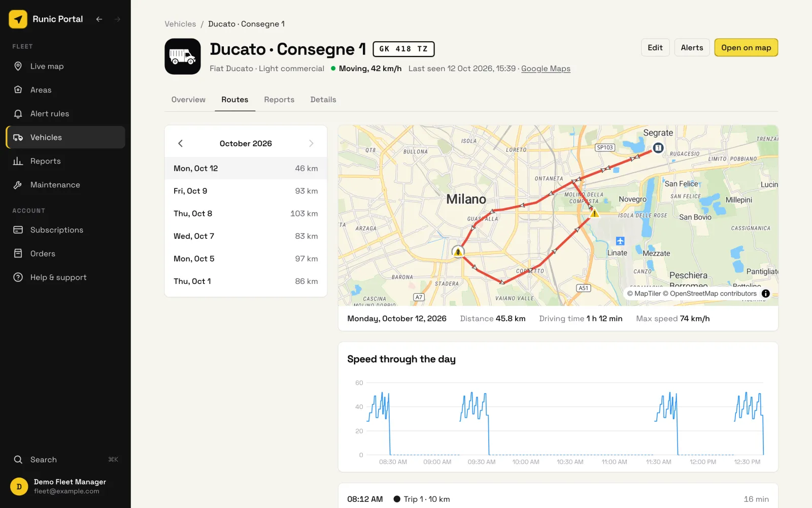The image size is (812, 508).
Task: Select the Mon, Oct 5 route row
Action: (x=246, y=259)
